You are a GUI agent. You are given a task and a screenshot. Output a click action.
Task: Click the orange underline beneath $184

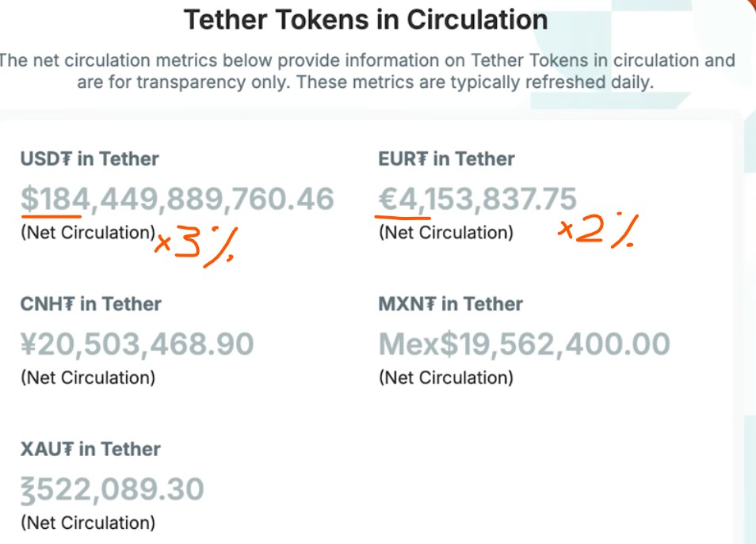point(52,215)
